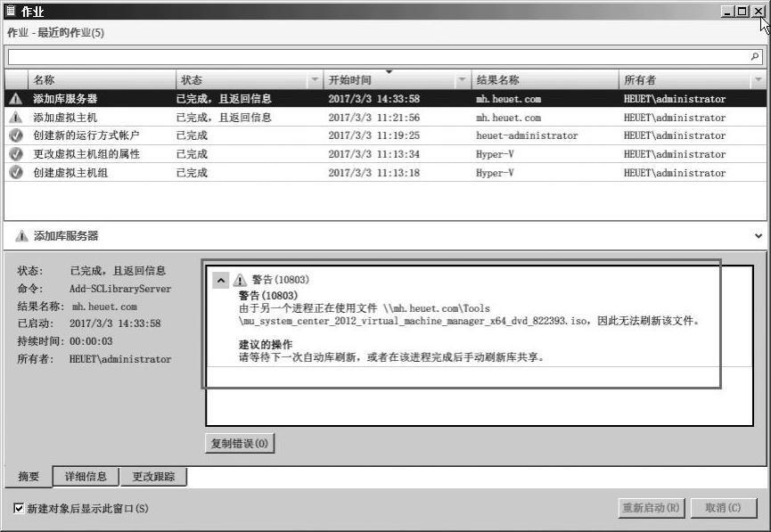This screenshot has height=532, width=771.
Task: Open the 状态 column filter dropdown
Action: click(x=315, y=79)
